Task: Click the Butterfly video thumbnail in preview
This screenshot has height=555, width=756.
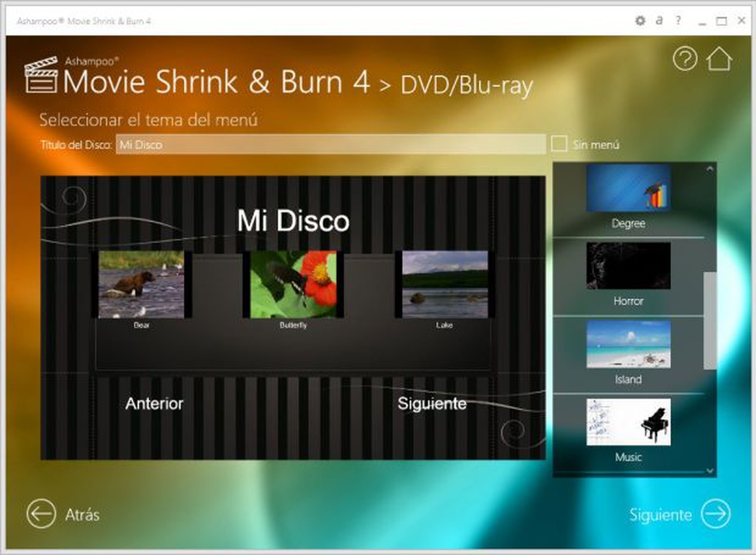Action: (293, 284)
